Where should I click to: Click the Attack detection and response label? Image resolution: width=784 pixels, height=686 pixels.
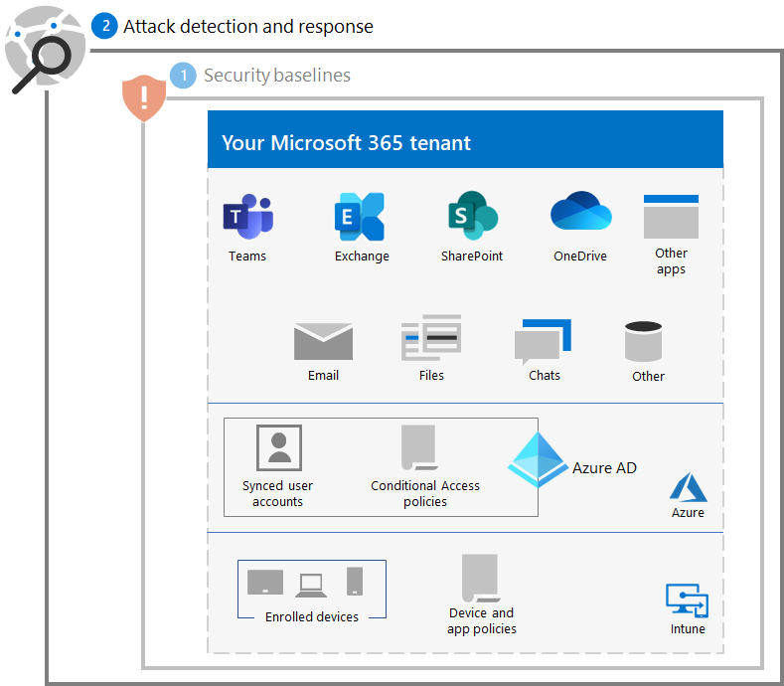click(247, 27)
